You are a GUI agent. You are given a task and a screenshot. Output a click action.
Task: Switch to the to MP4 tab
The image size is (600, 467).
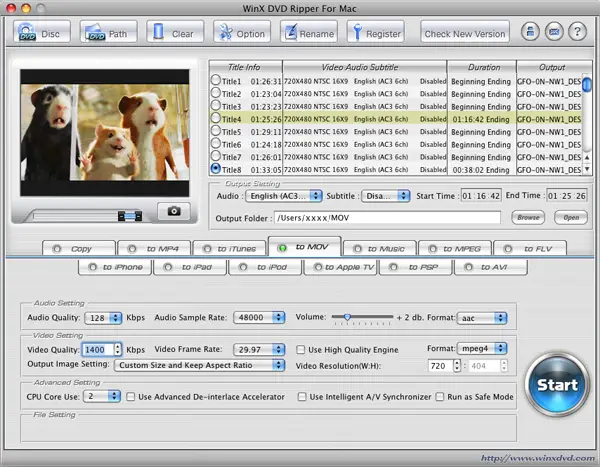pyautogui.click(x=154, y=249)
